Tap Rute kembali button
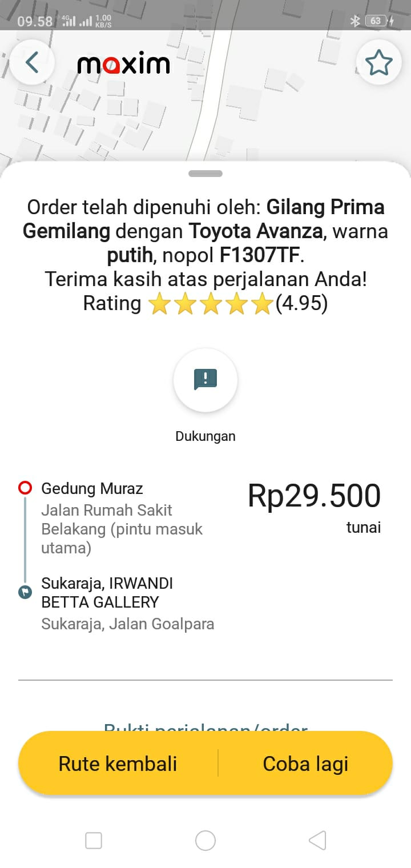Viewport: 411px width, 868px height. tap(118, 763)
